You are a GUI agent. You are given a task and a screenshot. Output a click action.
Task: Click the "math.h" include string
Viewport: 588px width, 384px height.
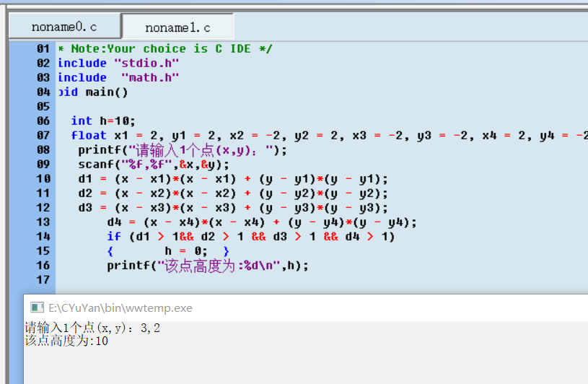click(x=150, y=78)
